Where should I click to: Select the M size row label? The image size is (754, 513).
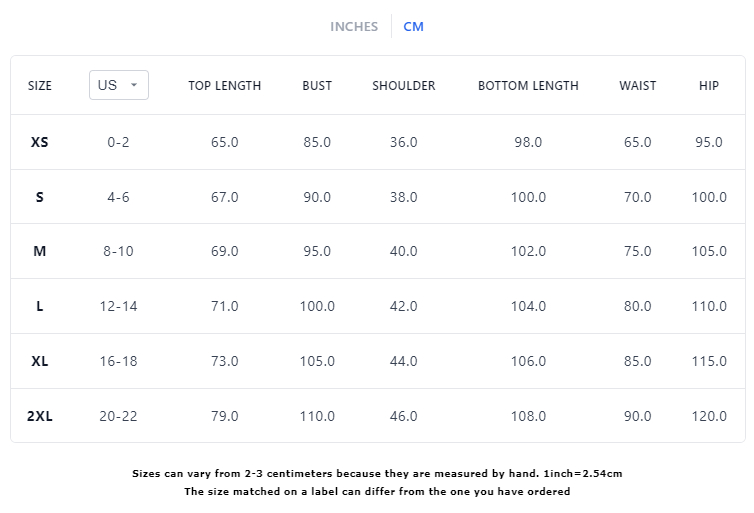click(x=40, y=251)
